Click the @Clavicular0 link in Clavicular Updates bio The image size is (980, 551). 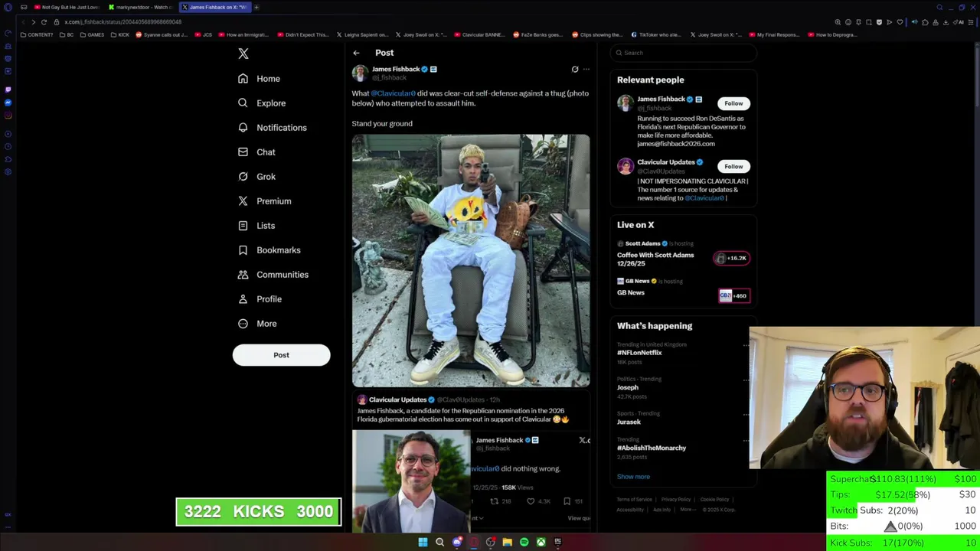pyautogui.click(x=704, y=198)
